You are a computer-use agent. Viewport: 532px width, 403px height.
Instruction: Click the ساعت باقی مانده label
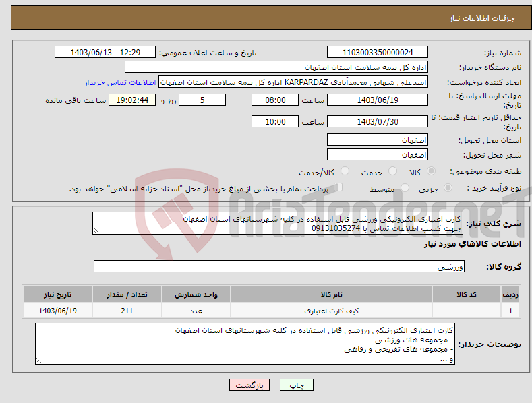(x=76, y=101)
